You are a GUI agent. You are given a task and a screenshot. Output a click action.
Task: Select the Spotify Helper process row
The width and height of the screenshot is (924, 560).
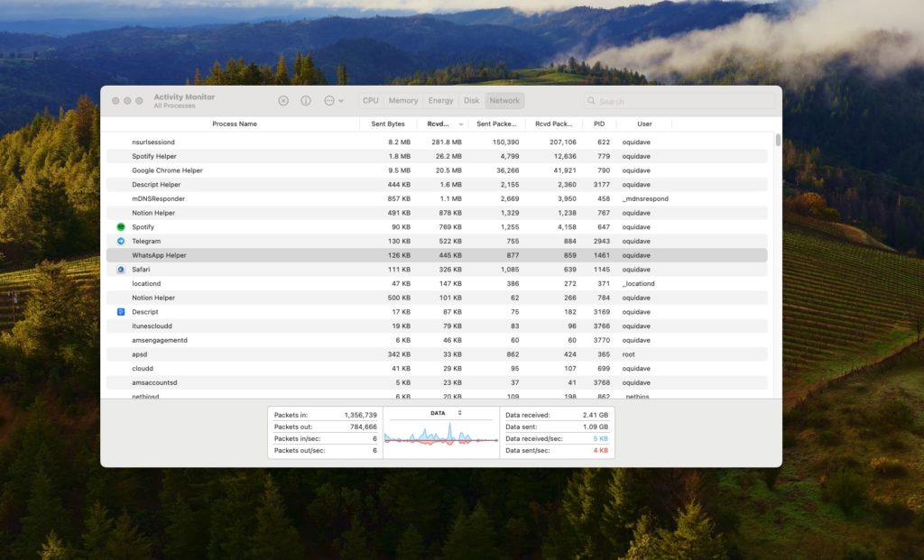[x=437, y=156]
